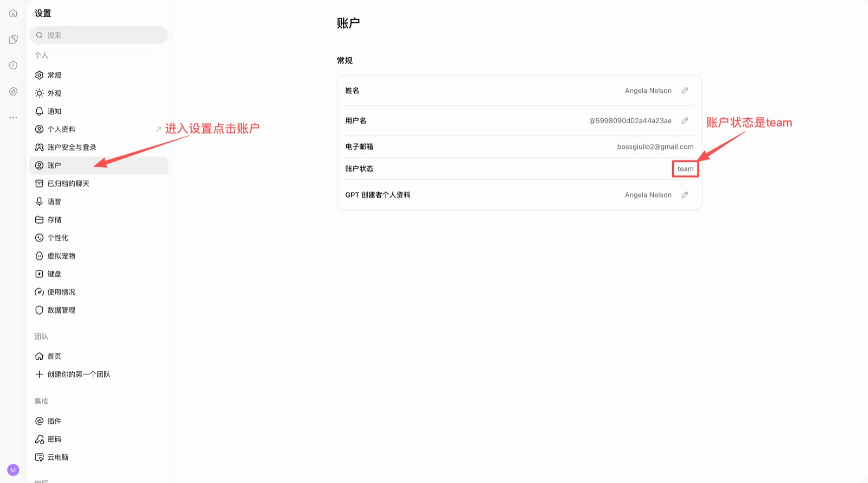Open 虚拟宠物 settings

click(99, 256)
